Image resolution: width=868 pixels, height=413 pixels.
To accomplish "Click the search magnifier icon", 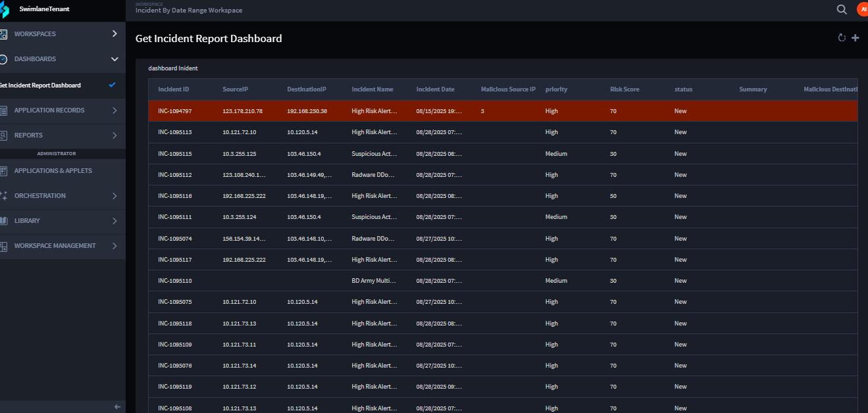I will (x=842, y=9).
